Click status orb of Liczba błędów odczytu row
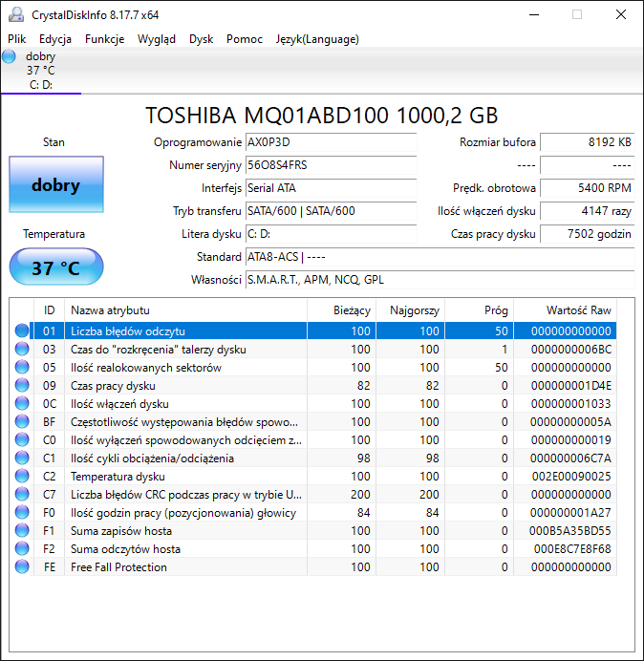Image resolution: width=644 pixels, height=661 pixels. (22, 330)
